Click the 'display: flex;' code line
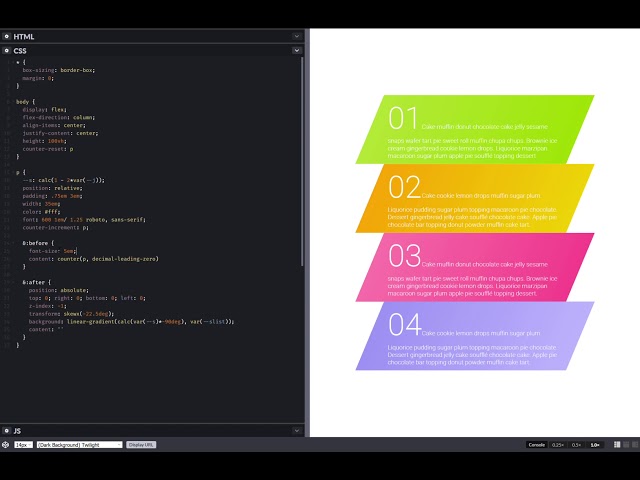The width and height of the screenshot is (640, 480). pyautogui.click(x=44, y=109)
